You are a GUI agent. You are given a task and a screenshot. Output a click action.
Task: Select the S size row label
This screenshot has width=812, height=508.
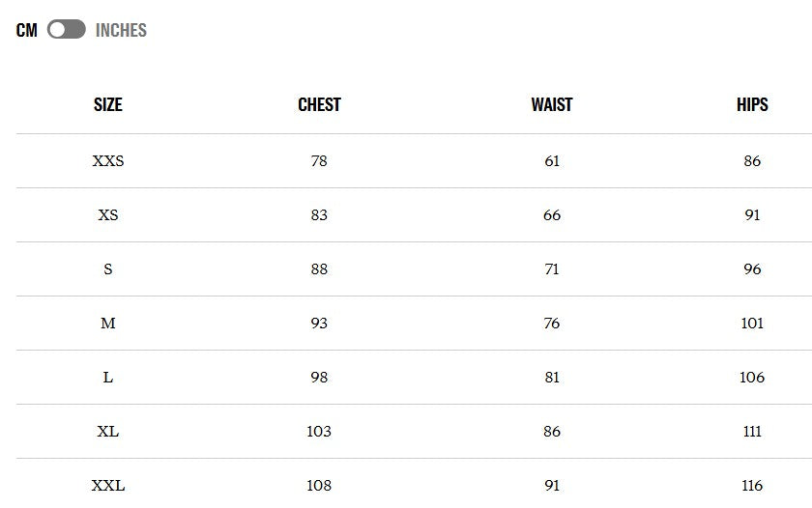(107, 269)
